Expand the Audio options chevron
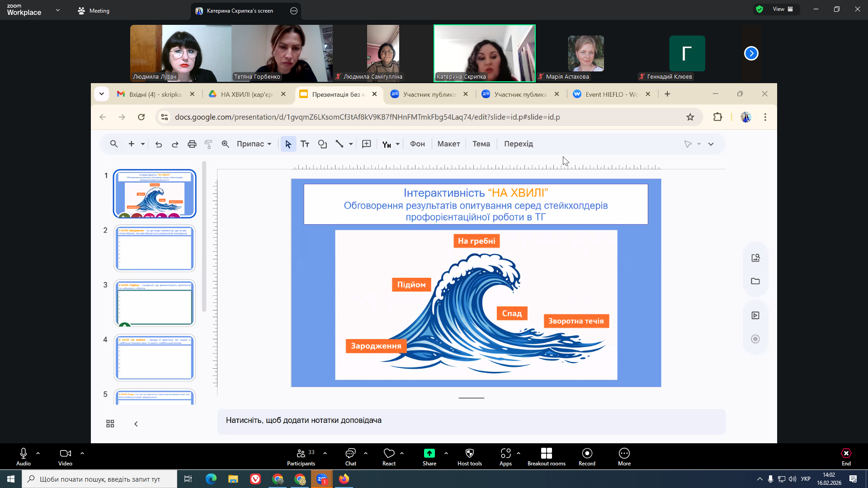 tap(38, 453)
